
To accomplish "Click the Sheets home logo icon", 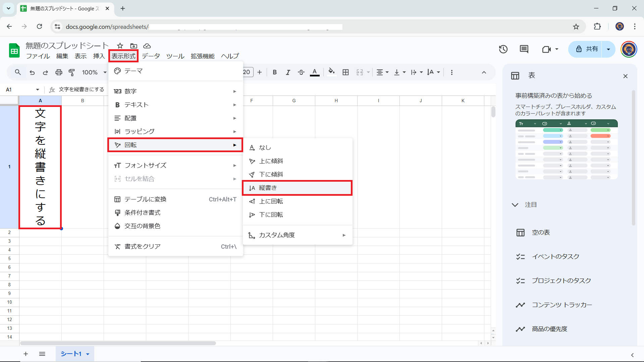I will click(x=14, y=51).
